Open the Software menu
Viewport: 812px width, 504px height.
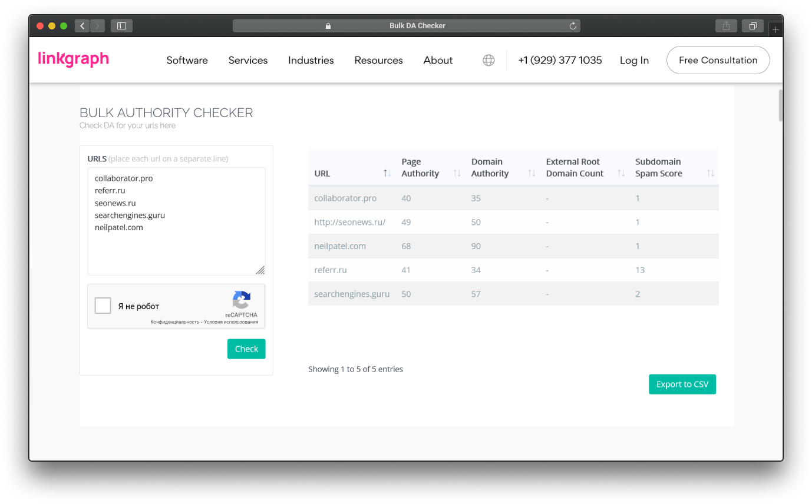pos(187,60)
